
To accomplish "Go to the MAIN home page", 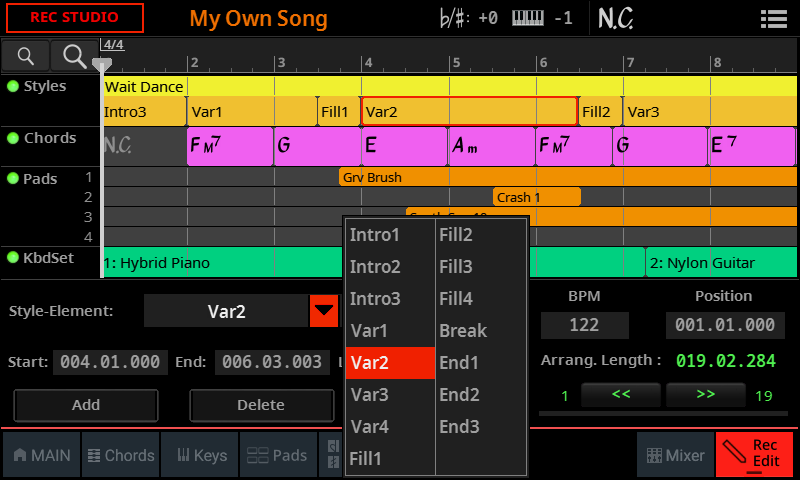I will (x=42, y=455).
